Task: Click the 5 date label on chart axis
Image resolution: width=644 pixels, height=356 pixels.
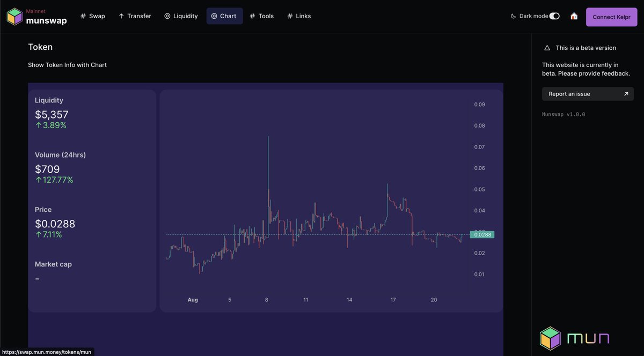Action: coord(230,300)
